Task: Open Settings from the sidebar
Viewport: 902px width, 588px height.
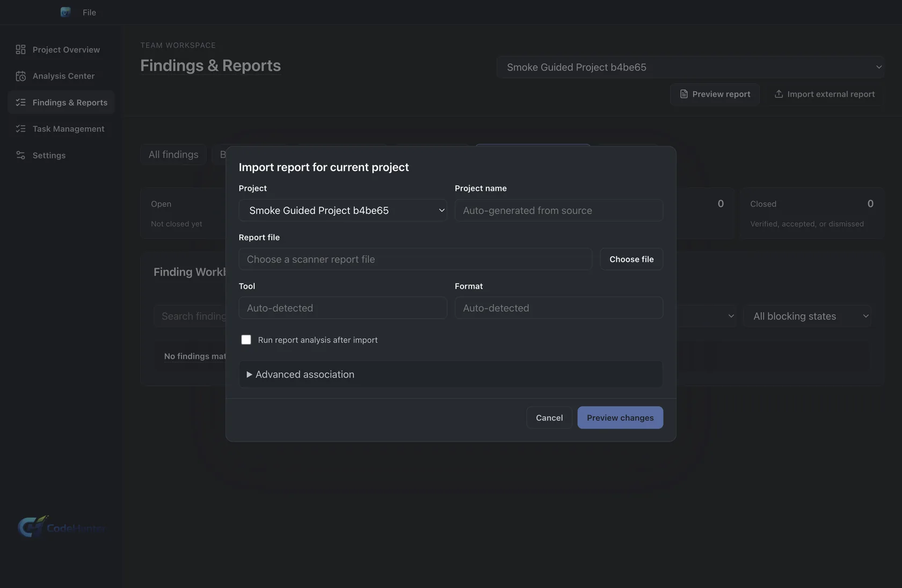Action: tap(61, 155)
